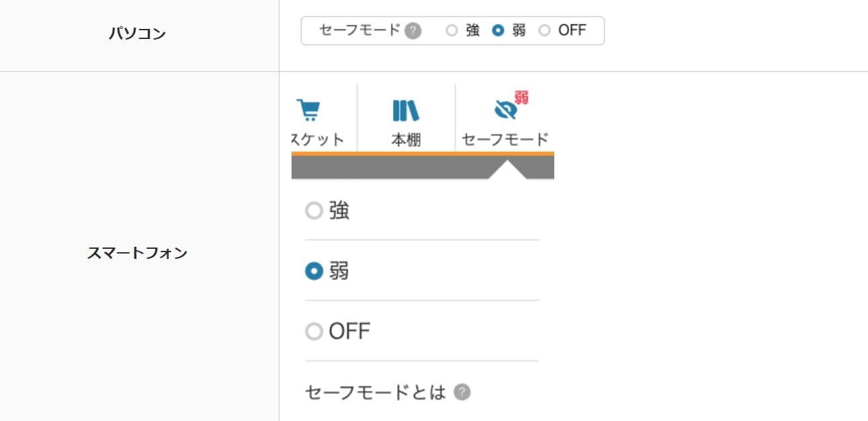Image resolution: width=868 pixels, height=421 pixels.
Task: Select 弱 radio in the smartphone list
Action: 314,271
